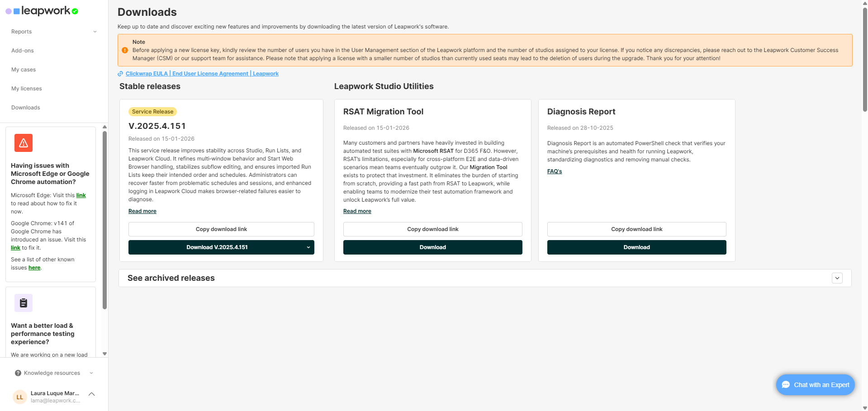The image size is (868, 411).
Task: Click the link icon beside Clickwrap EULA
Action: pos(120,74)
